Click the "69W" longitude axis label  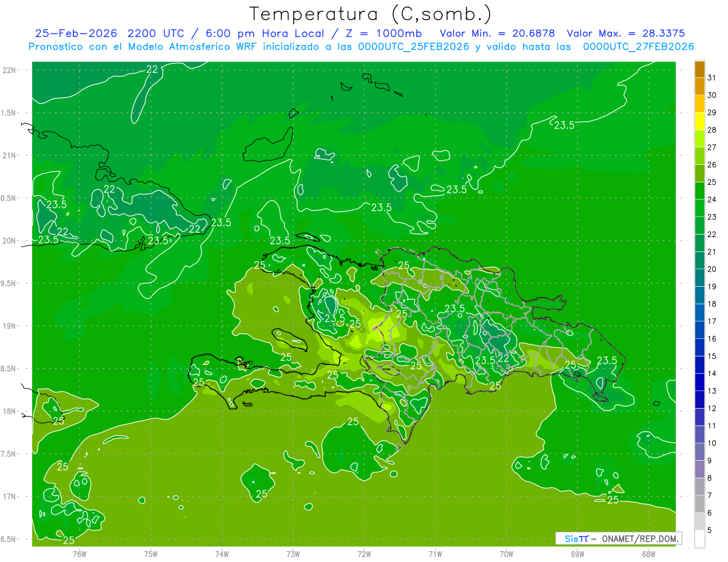pos(578,554)
